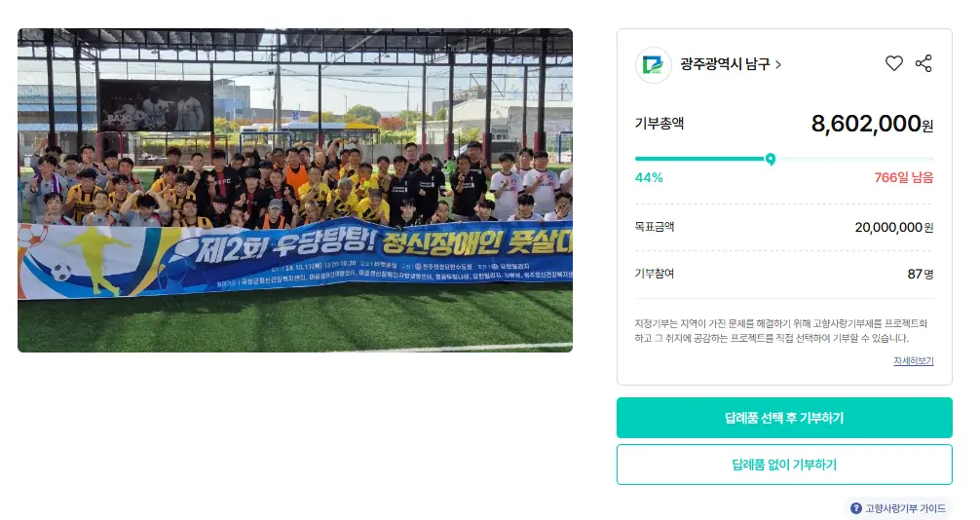Click the question mark guide icon
The height and width of the screenshot is (520, 980).
pos(856,508)
